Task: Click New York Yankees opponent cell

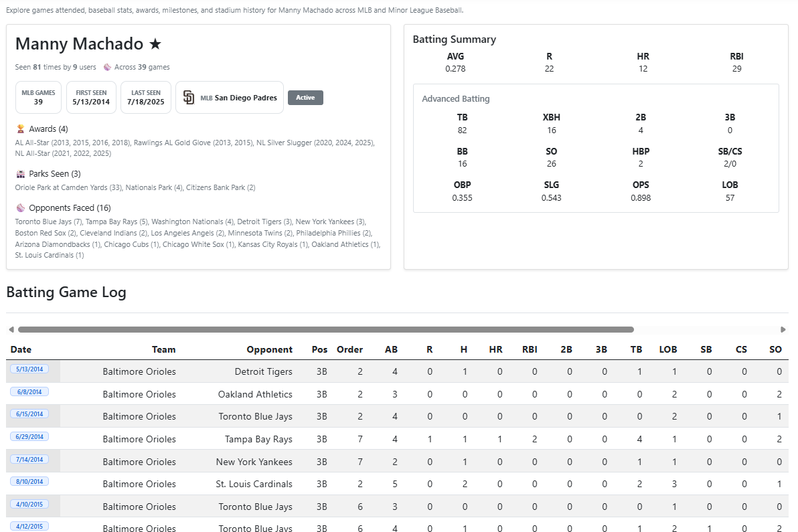Action: point(254,462)
